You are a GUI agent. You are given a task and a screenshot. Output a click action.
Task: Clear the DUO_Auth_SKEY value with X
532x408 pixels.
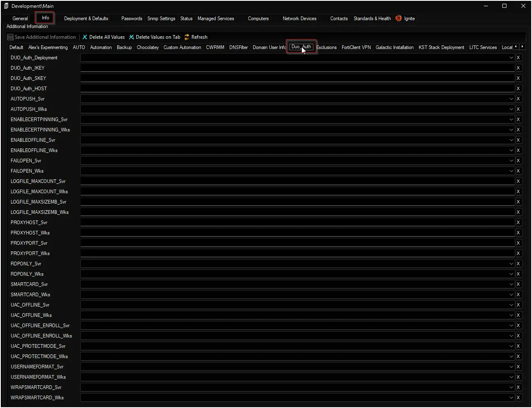coord(518,78)
